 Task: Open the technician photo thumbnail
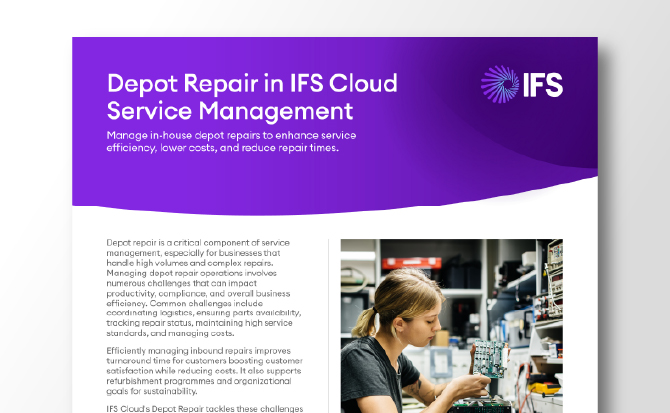pos(451,325)
